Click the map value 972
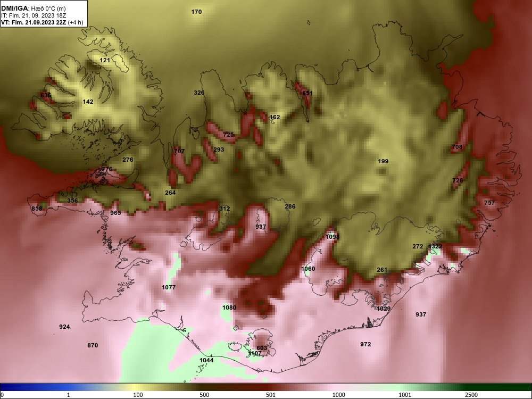 [x=365, y=344]
